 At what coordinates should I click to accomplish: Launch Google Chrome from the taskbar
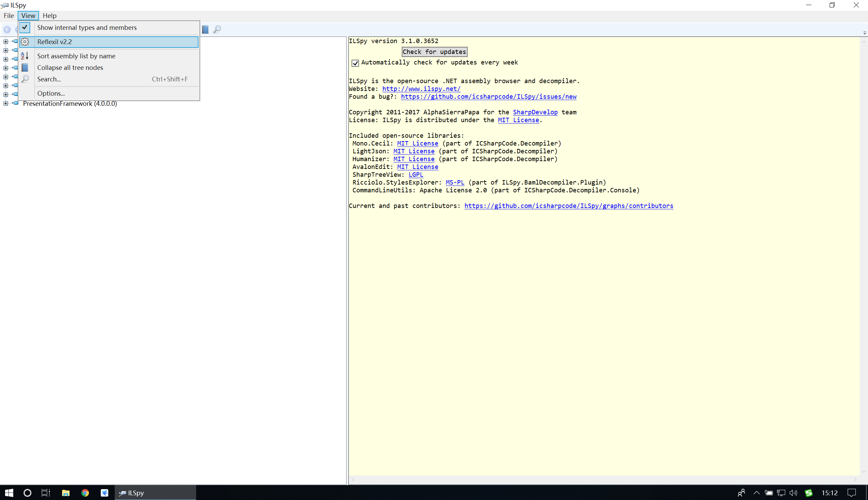point(85,493)
